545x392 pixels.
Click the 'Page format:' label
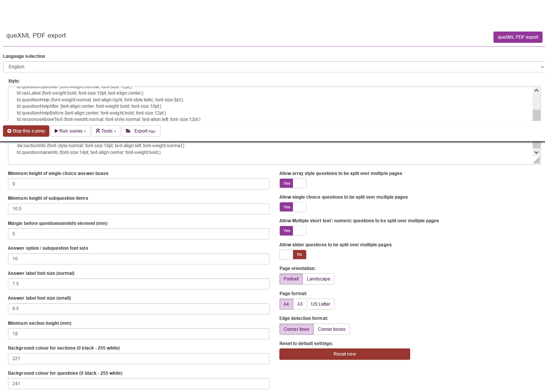tap(293, 294)
